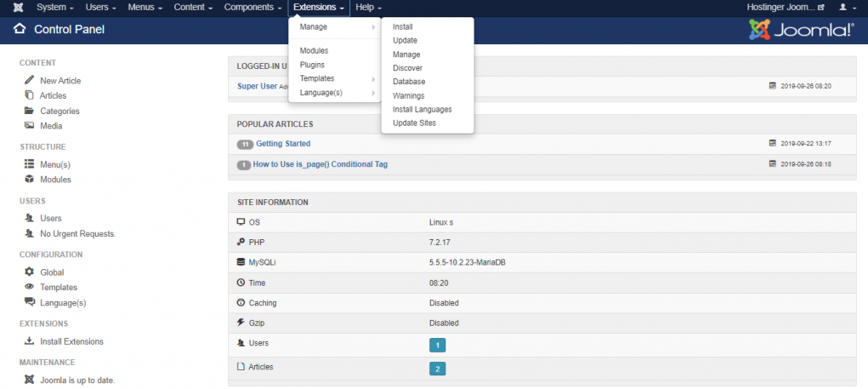Click the Caching Disabled value

(x=444, y=303)
